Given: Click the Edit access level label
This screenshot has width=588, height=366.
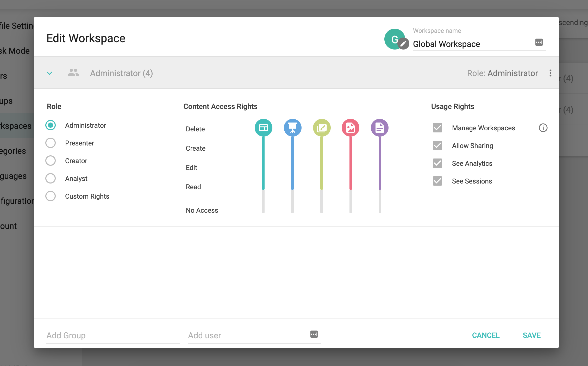Looking at the screenshot, I should [191, 167].
